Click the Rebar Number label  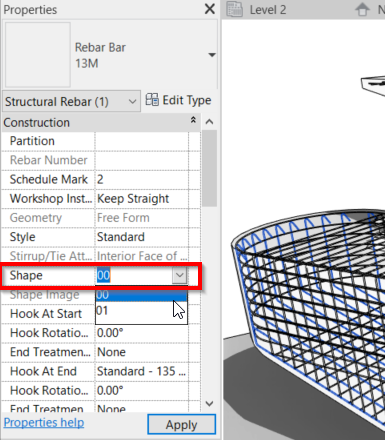[49, 160]
